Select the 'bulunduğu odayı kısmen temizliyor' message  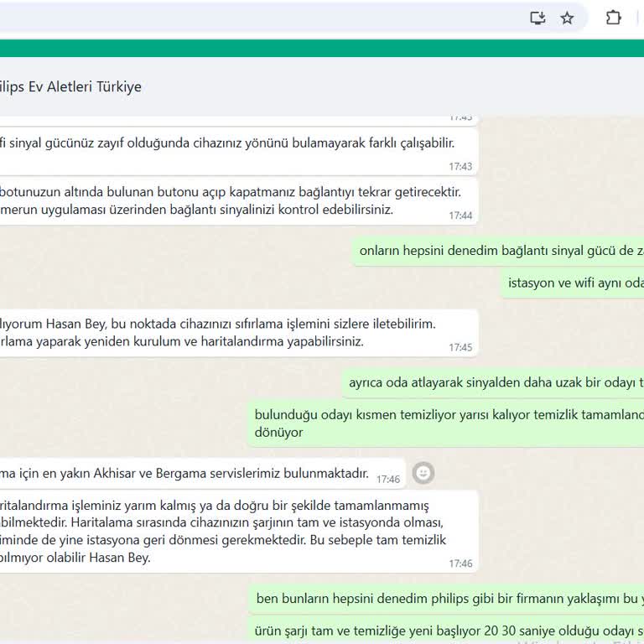(448, 423)
